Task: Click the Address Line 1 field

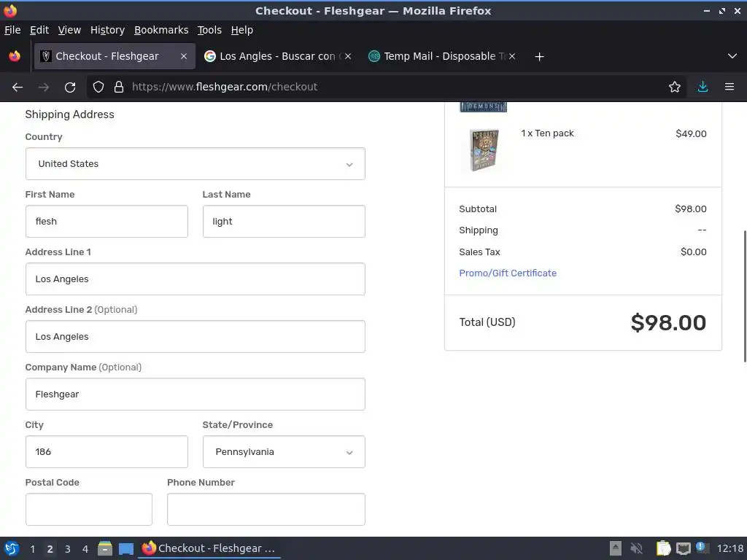Action: pos(196,279)
